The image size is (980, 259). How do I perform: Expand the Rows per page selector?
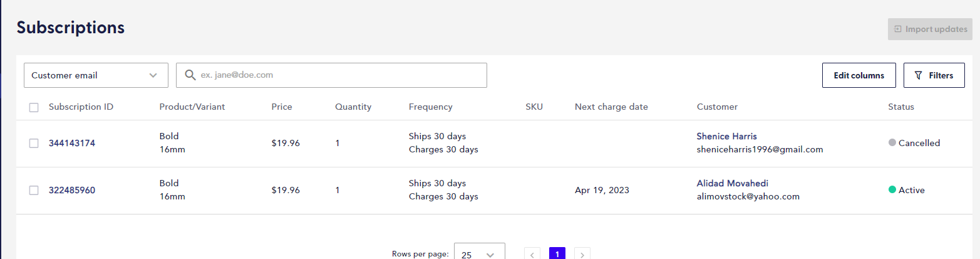coord(479,251)
